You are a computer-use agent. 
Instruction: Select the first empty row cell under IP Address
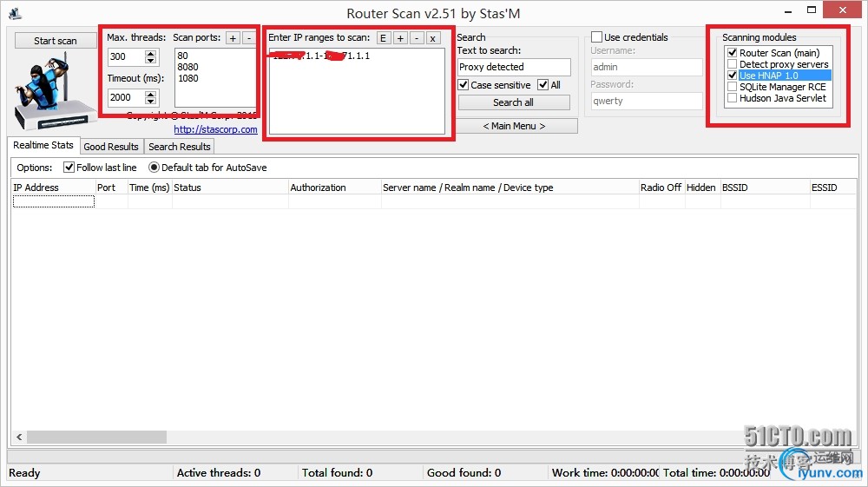(x=54, y=202)
